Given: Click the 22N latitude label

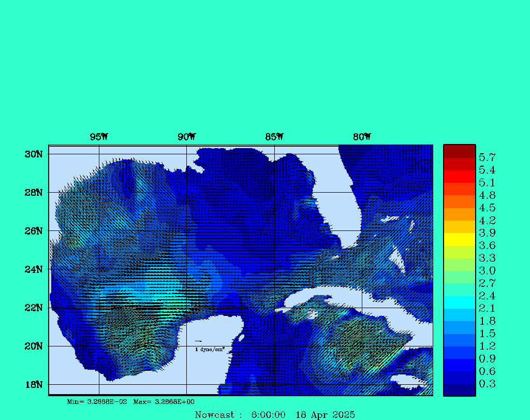Looking at the screenshot, I should pyautogui.click(x=33, y=308).
